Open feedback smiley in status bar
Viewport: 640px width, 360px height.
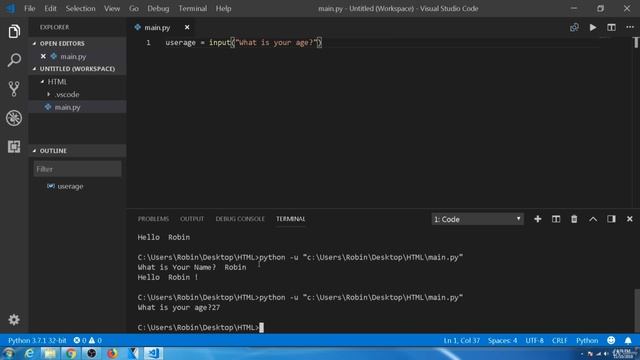(x=611, y=340)
